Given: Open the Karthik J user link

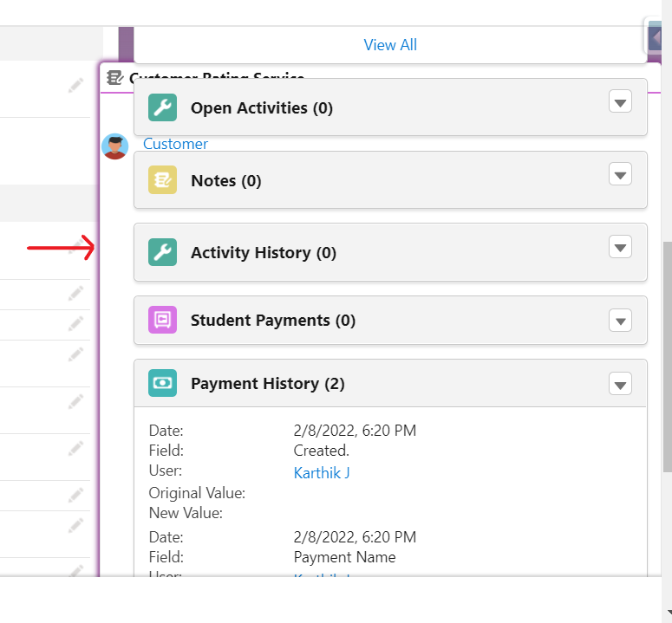Looking at the screenshot, I should click(x=322, y=473).
